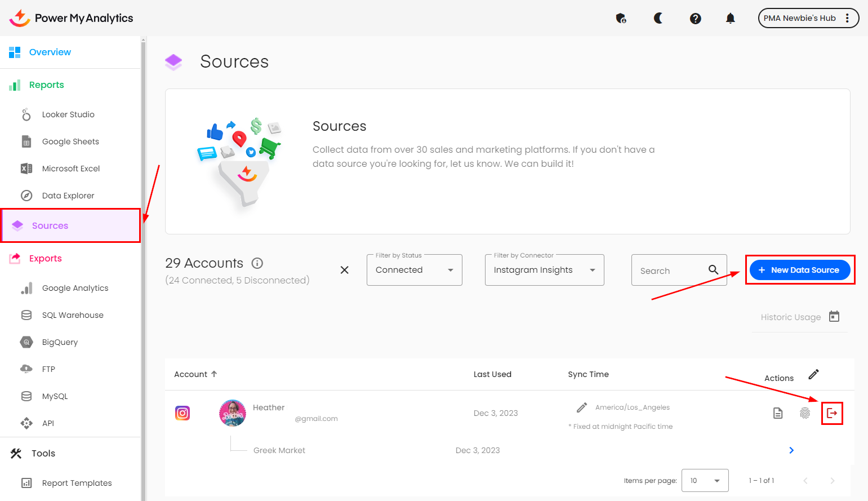The image size is (868, 501).
Task: Click the New Data Source button
Action: (x=800, y=270)
